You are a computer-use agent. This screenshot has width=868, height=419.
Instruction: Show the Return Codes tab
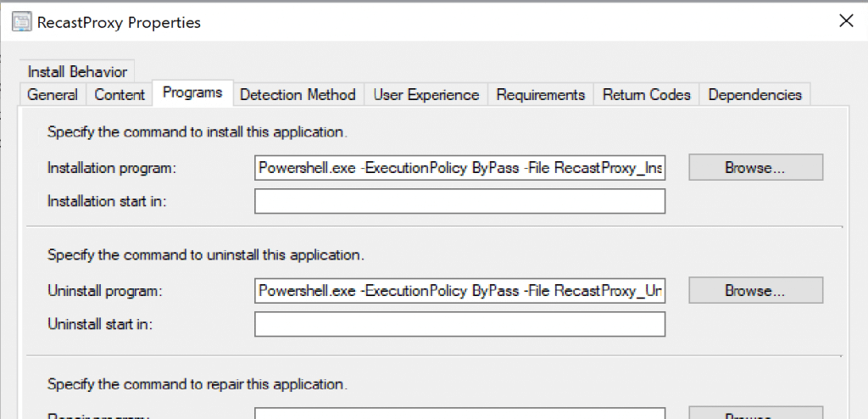click(x=646, y=95)
